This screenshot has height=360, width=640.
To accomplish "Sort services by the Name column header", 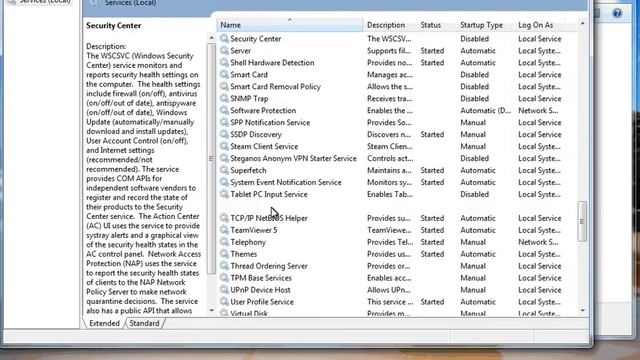I will [x=290, y=25].
